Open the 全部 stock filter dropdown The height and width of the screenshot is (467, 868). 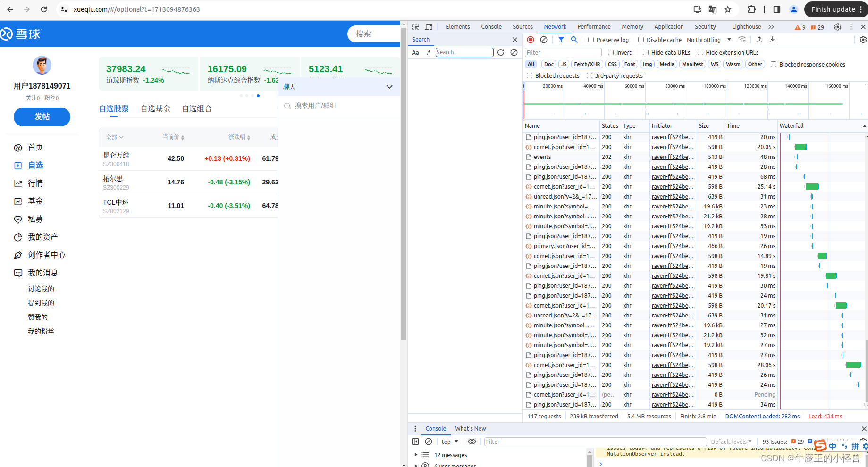pos(115,137)
